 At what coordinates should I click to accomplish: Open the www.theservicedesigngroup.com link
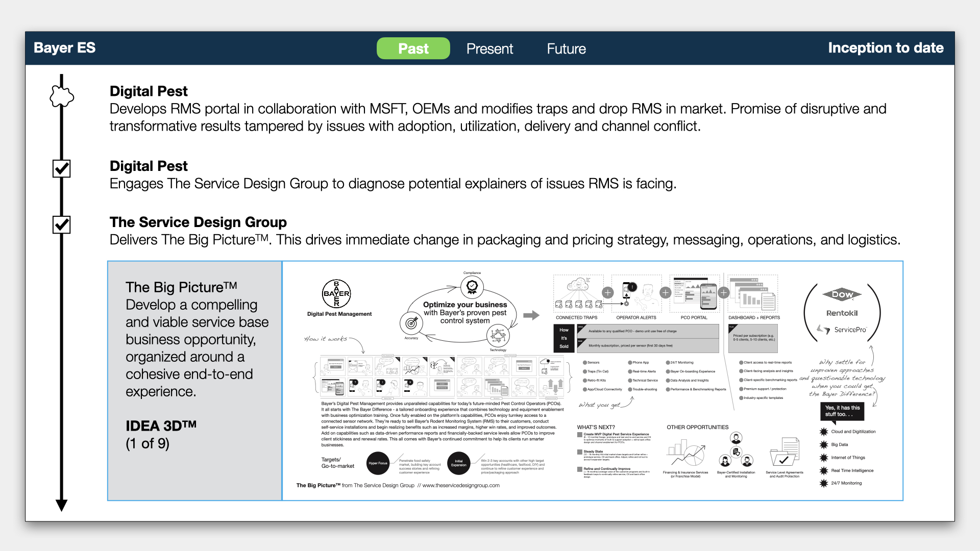pyautogui.click(x=461, y=486)
